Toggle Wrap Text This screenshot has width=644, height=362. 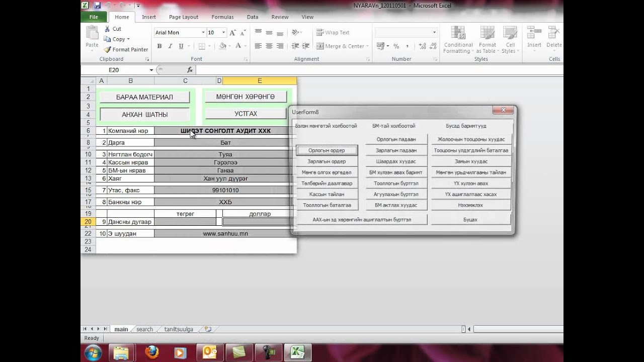[x=333, y=33]
